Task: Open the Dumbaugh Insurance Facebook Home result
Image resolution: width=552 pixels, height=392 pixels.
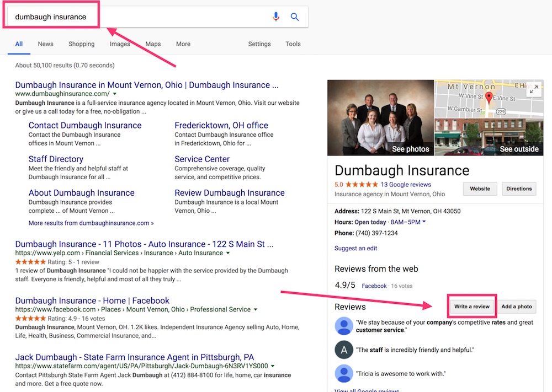Action: tap(92, 301)
